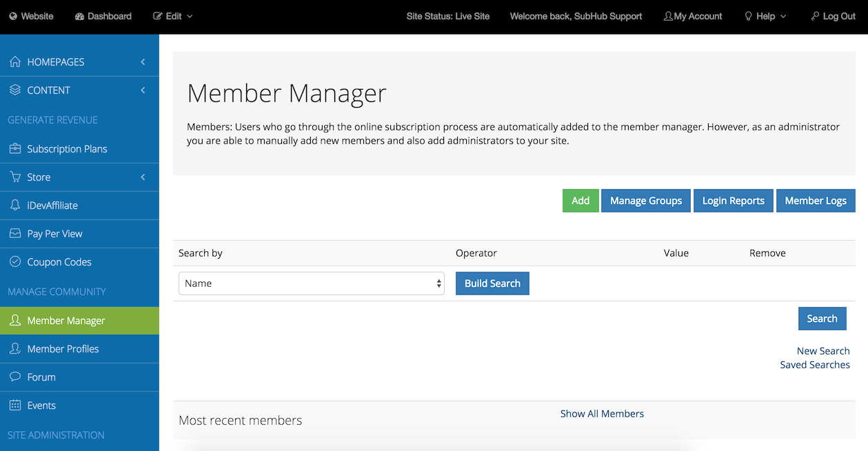
Task: Click the Member Logs button
Action: click(816, 201)
